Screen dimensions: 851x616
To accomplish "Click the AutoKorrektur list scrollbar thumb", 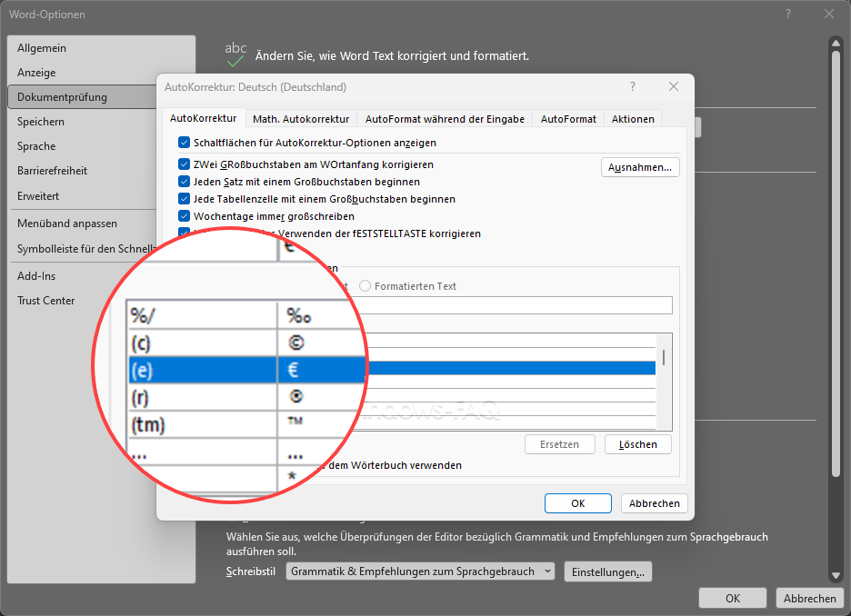I will tap(664, 357).
